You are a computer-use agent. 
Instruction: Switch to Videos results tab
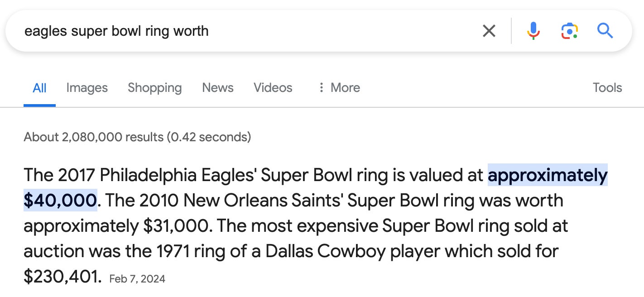click(273, 88)
